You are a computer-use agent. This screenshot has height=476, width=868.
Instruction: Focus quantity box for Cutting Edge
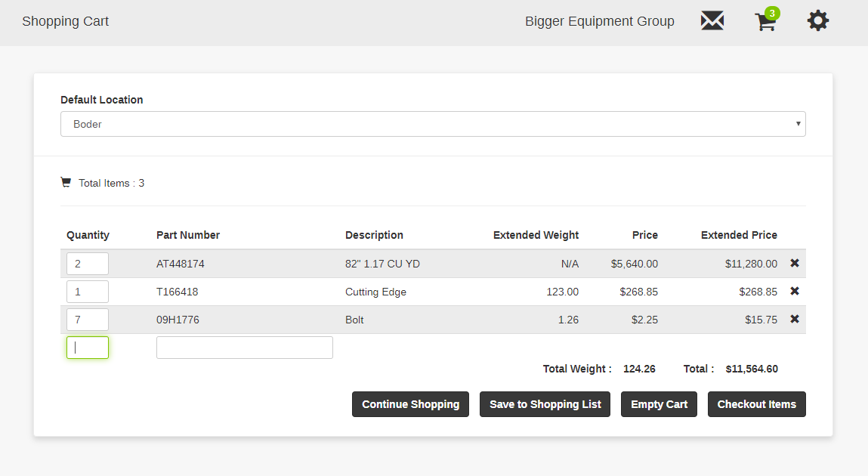point(88,292)
